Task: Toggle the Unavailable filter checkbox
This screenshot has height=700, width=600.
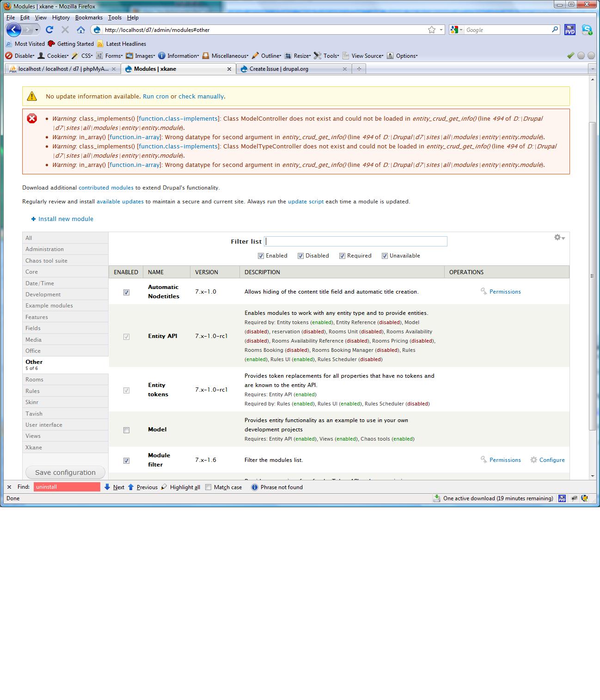Action: [x=385, y=256]
